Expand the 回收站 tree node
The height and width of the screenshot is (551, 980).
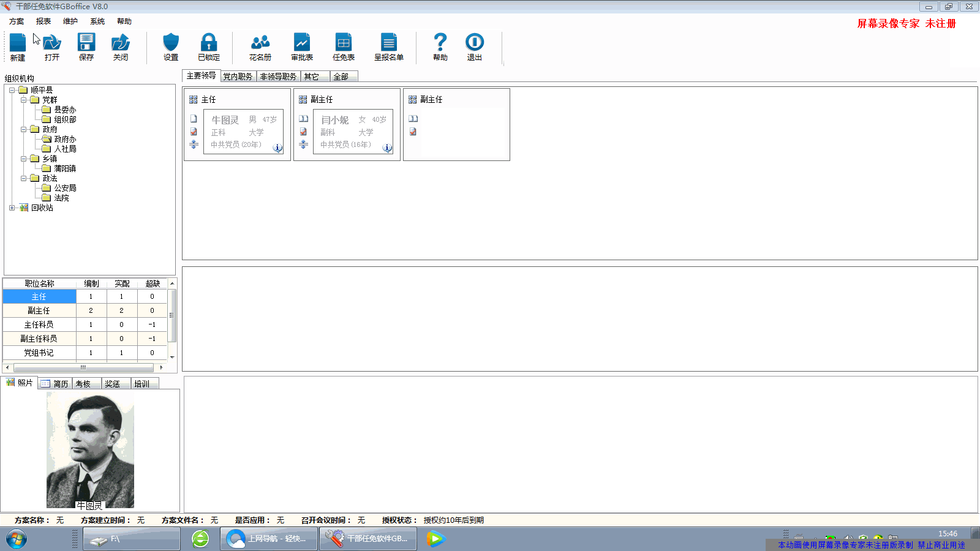12,208
